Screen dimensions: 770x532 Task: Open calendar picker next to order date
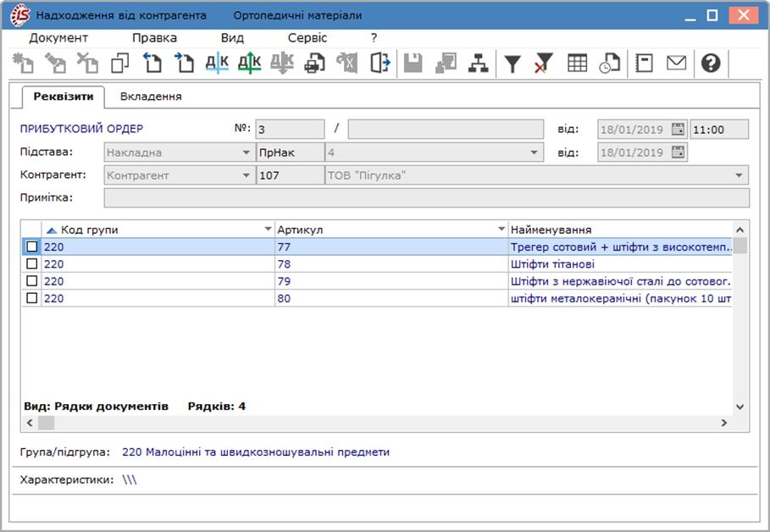coord(678,130)
